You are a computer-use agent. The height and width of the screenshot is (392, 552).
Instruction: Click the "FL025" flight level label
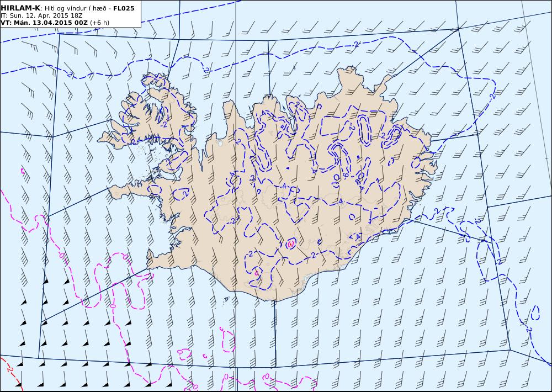click(x=124, y=8)
